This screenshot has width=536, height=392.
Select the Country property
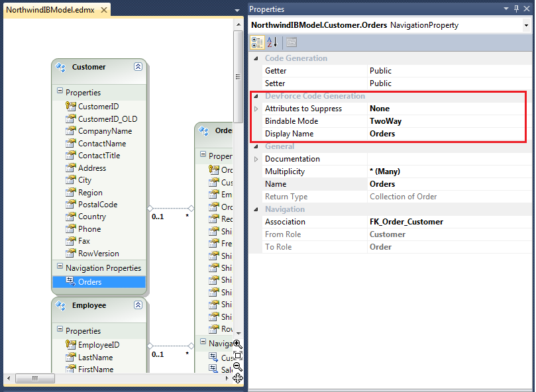(x=92, y=217)
